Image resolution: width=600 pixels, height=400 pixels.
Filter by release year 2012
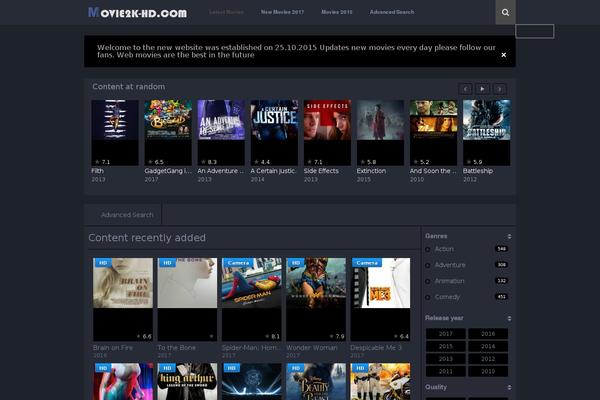488,359
